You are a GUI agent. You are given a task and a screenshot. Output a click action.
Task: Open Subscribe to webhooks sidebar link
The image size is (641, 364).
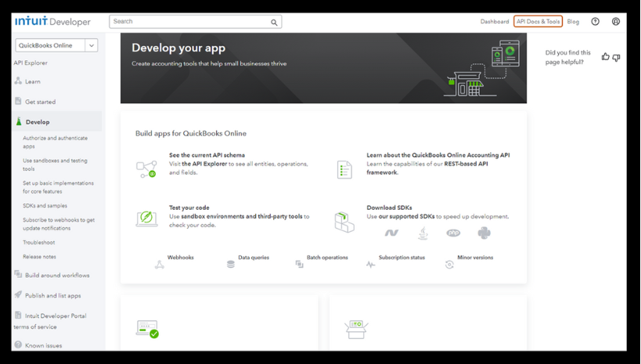point(59,224)
